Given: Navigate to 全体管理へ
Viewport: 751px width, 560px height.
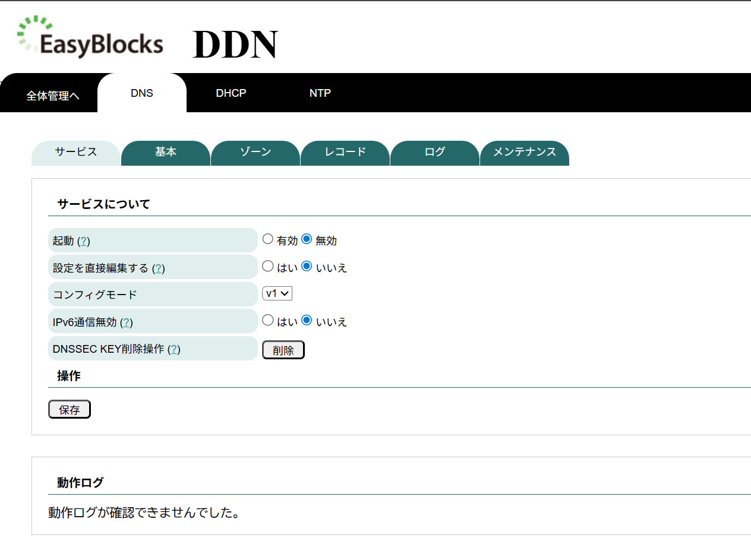Looking at the screenshot, I should pyautogui.click(x=52, y=95).
